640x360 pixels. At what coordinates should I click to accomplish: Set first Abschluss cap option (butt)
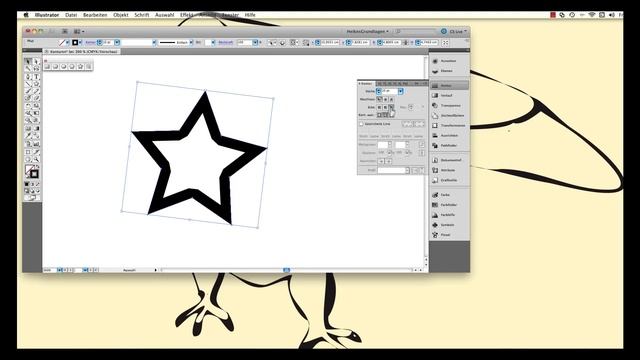click(379, 99)
